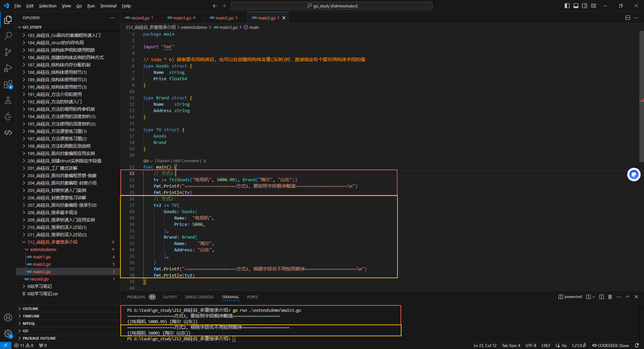
Task: Open the Terminal menu in menu bar
Action: click(x=108, y=6)
